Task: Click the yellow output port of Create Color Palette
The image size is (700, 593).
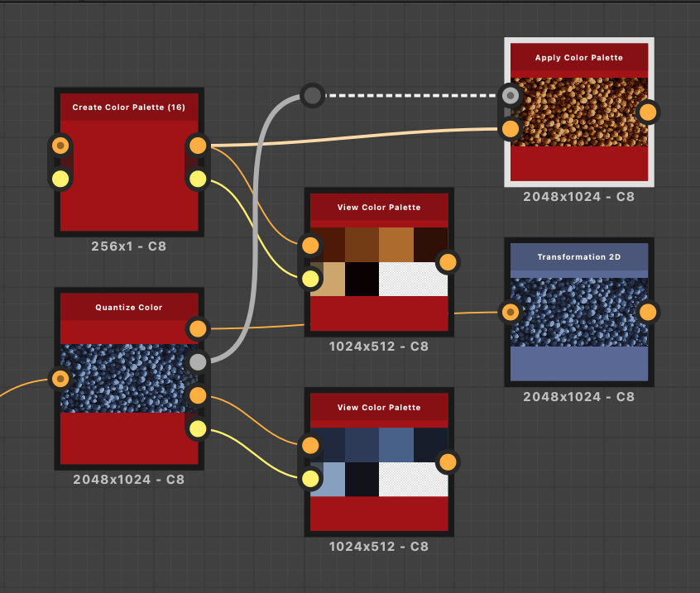Action: pyautogui.click(x=198, y=178)
